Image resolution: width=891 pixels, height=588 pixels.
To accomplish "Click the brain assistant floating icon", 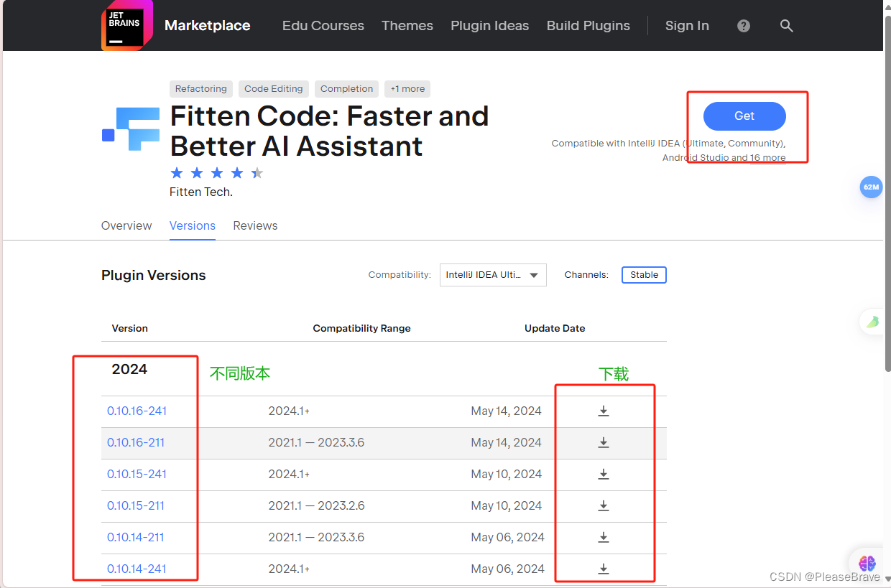I will pyautogui.click(x=867, y=563).
